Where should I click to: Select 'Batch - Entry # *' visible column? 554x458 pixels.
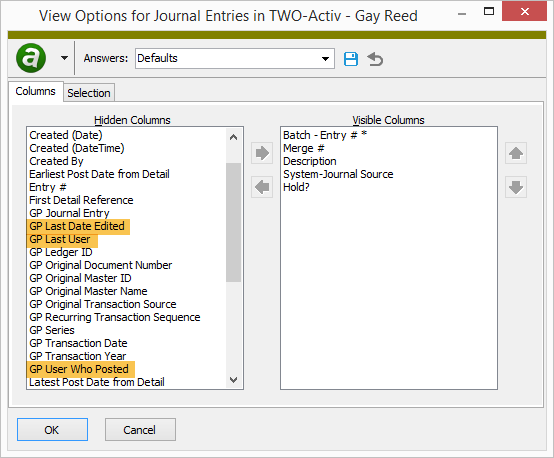(325, 135)
